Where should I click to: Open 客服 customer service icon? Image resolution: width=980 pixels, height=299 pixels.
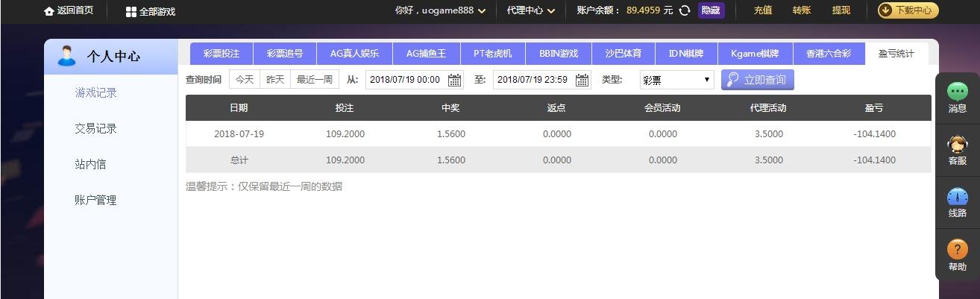coord(957,145)
